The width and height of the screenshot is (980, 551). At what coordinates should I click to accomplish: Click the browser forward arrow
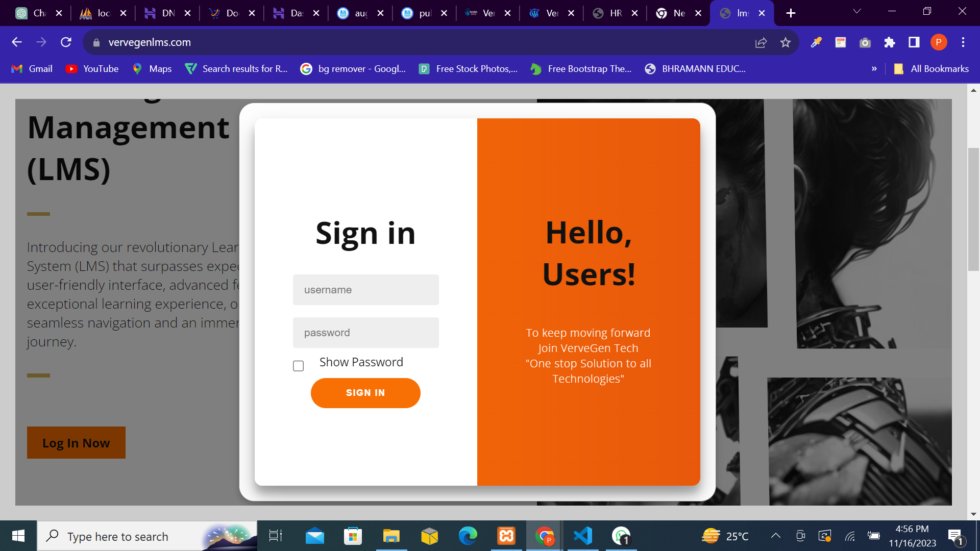tap(41, 42)
